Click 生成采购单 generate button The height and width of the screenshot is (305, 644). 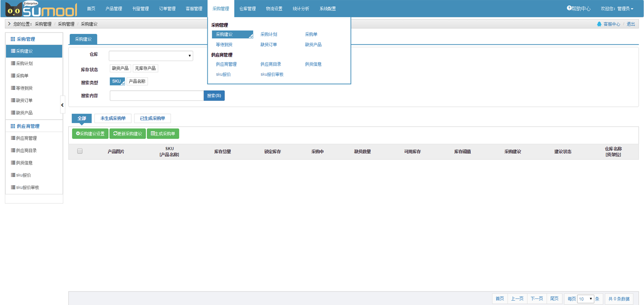click(x=163, y=134)
